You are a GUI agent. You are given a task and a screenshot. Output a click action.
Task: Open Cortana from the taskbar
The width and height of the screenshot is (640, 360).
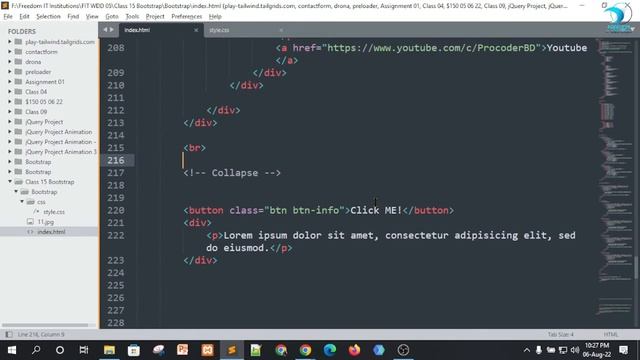coord(60,350)
